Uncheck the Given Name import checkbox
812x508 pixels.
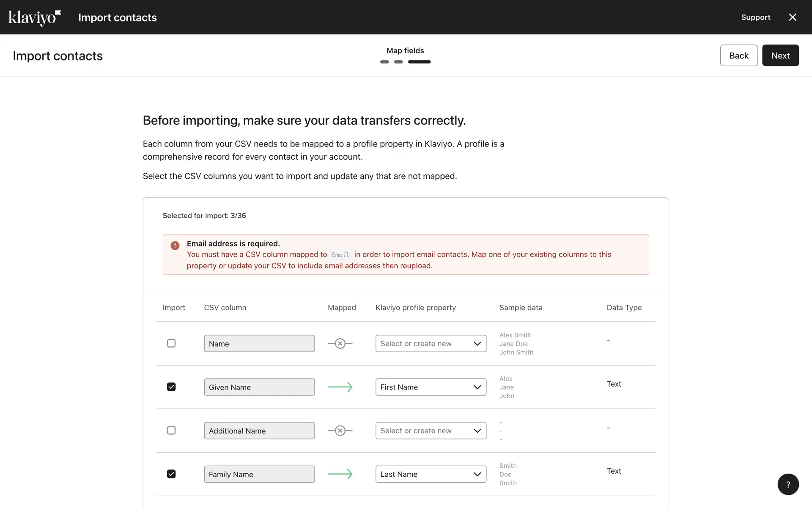(171, 387)
